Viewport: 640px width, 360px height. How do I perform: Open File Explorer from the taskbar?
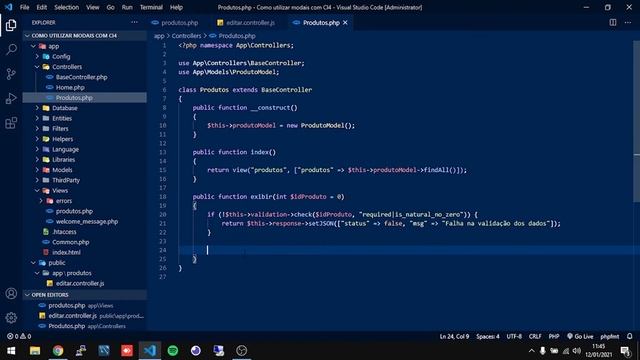coord(35,351)
